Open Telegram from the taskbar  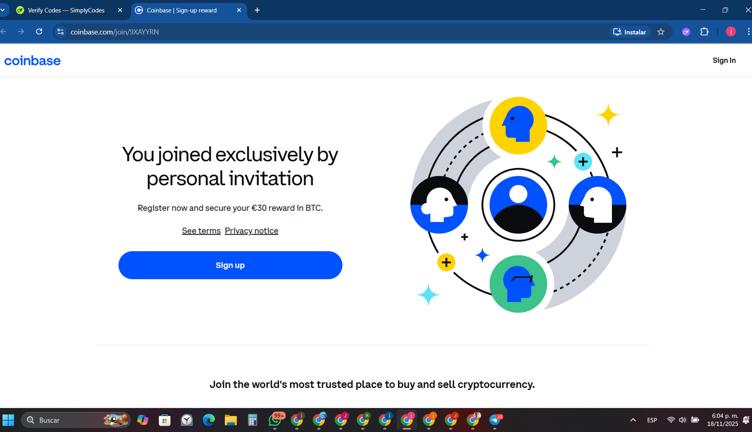495,420
